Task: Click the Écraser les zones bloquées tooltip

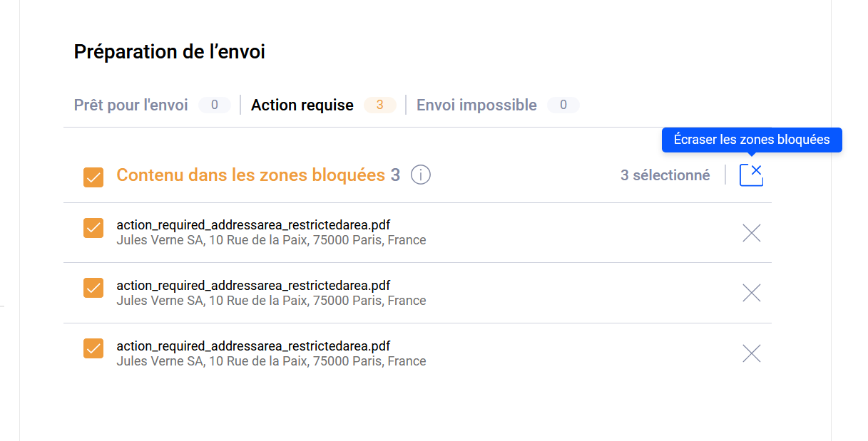Action: tap(752, 140)
